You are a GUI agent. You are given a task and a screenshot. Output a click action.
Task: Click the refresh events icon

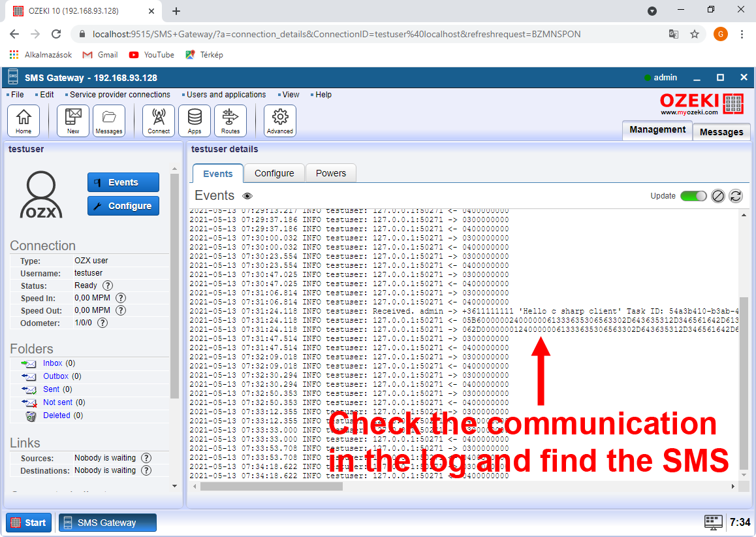tap(736, 196)
